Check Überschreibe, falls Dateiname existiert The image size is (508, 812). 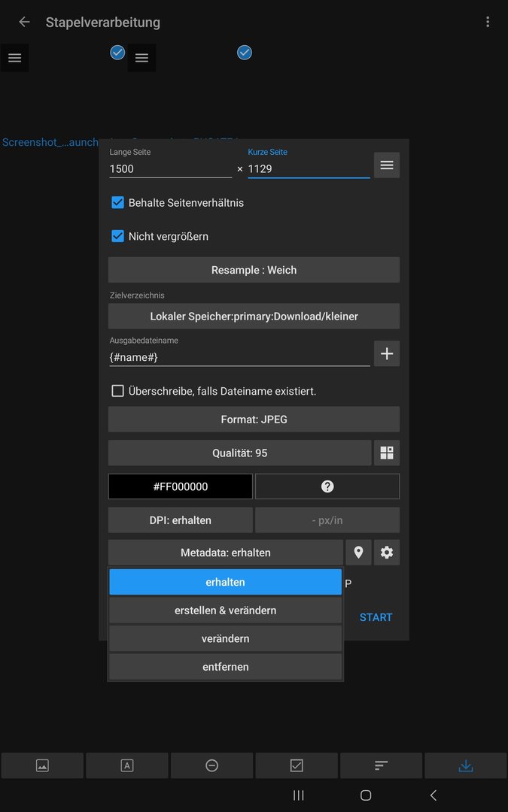click(117, 391)
